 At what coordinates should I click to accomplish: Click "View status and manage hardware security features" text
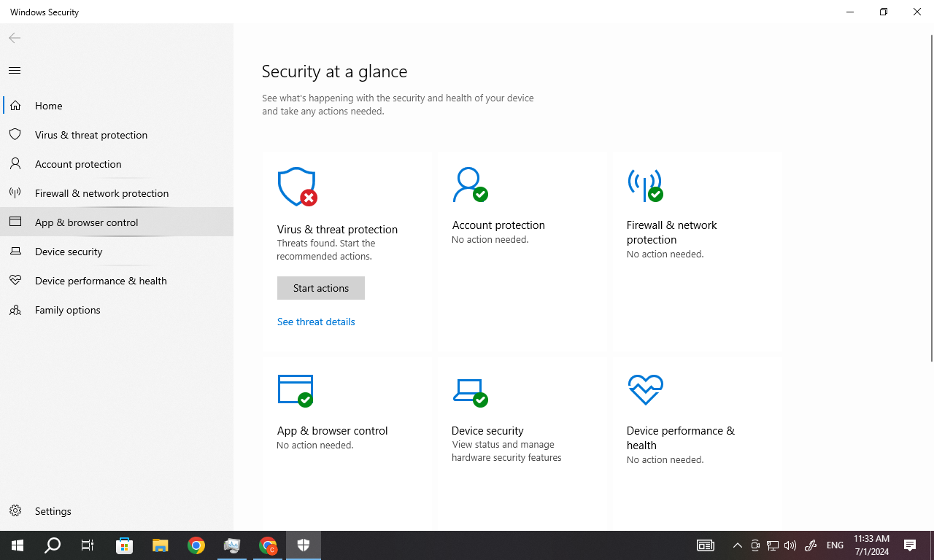506,451
